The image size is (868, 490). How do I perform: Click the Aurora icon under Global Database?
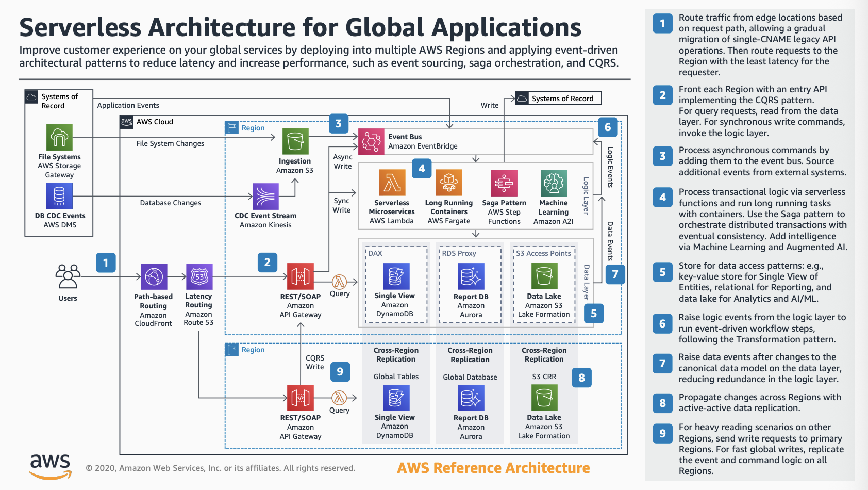[x=471, y=398]
